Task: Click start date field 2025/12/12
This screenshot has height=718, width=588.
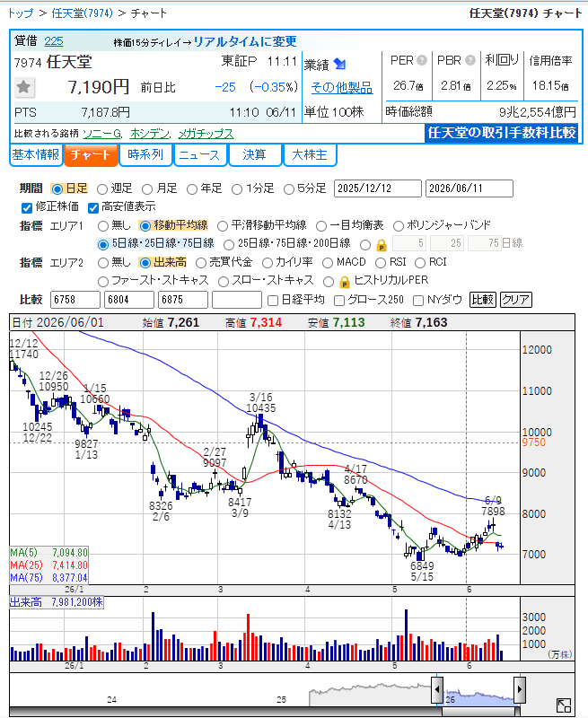Action: tap(378, 188)
